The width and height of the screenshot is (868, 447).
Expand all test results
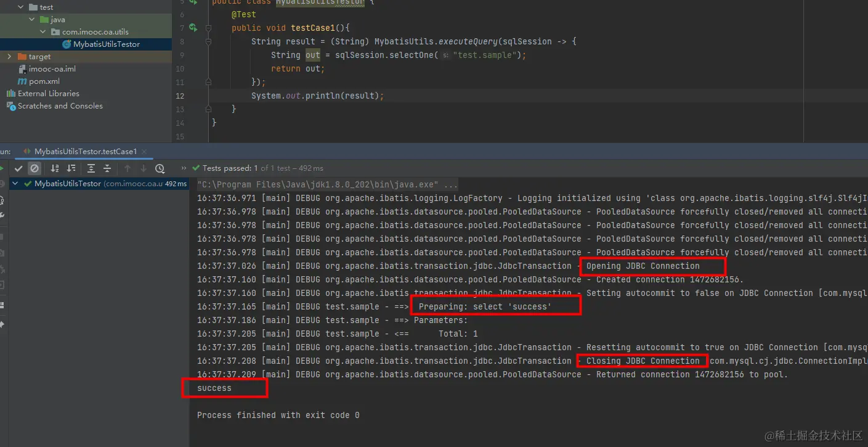tap(91, 168)
